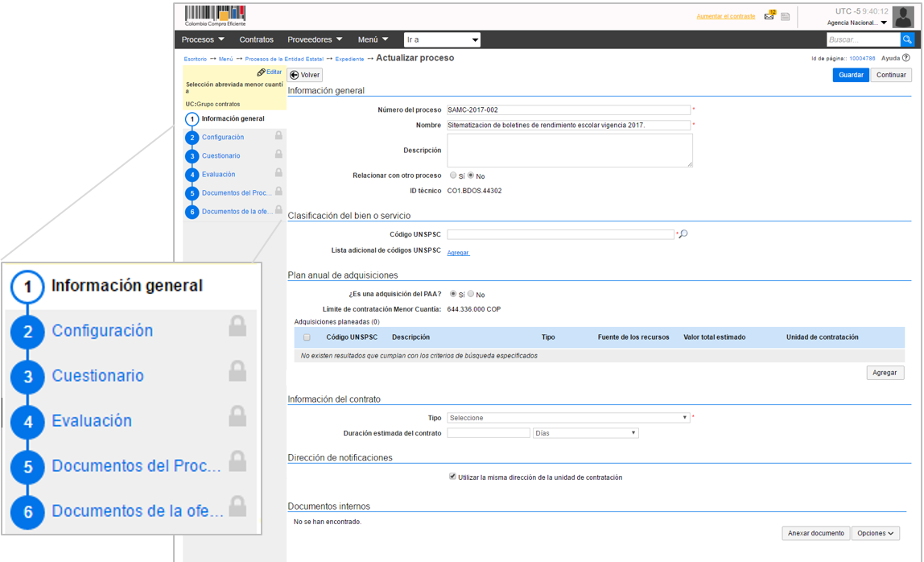Click the ID técnico value CO1.BDOS.44302
Viewport: 924px width, 562px height.
point(474,191)
